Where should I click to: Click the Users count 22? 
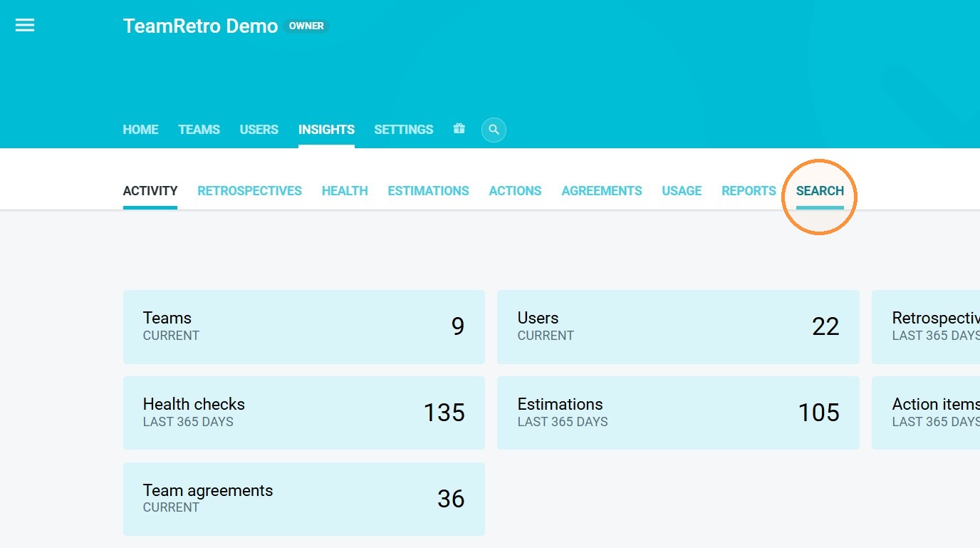[x=825, y=326]
